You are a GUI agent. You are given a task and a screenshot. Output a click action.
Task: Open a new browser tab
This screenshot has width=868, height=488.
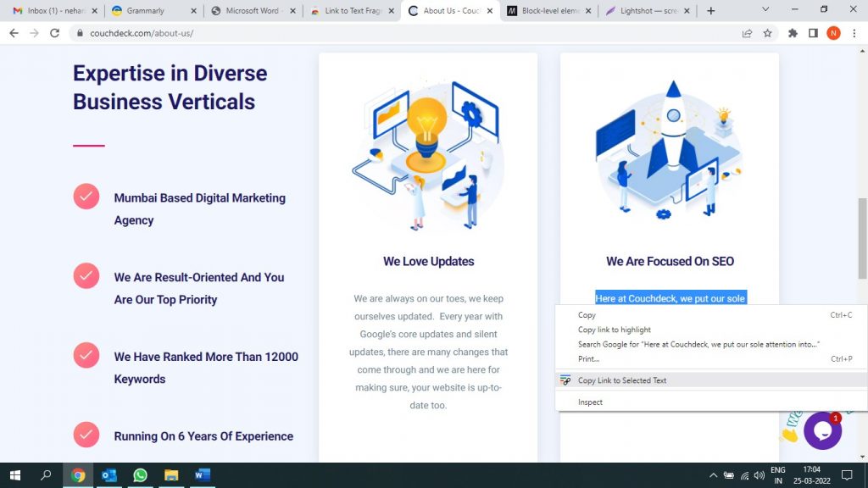711,10
